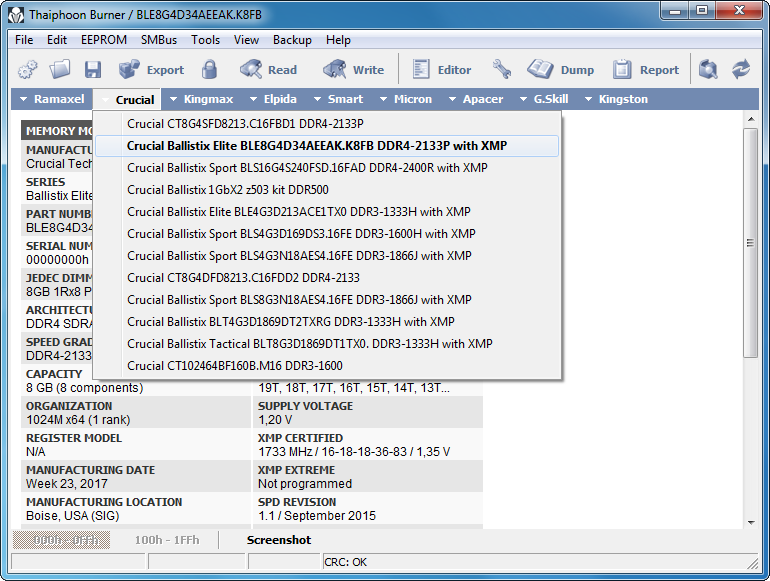Select Ballistix Sport BLS4G3D169DS3.16FE entry

click(x=327, y=234)
